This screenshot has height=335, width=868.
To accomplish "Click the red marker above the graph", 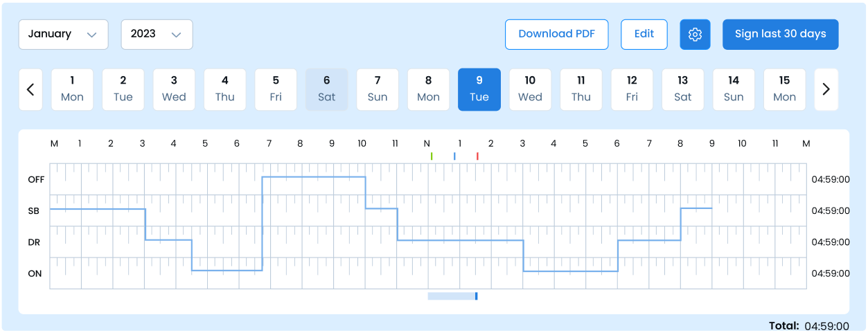I will click(477, 156).
